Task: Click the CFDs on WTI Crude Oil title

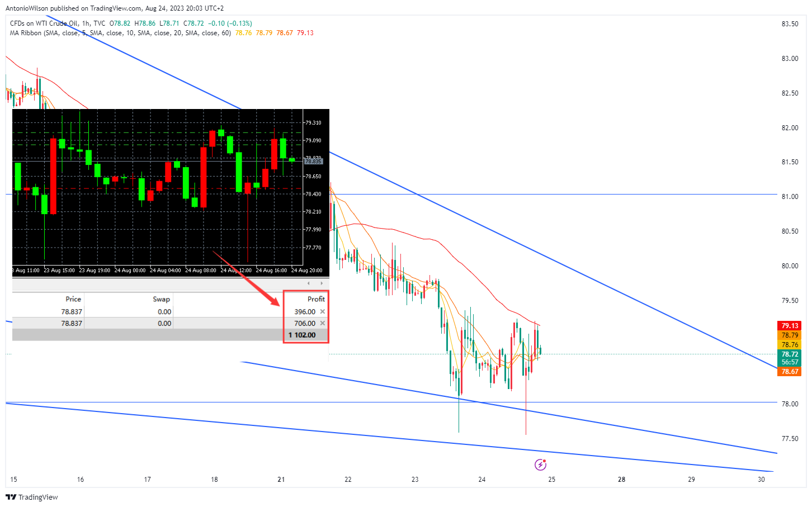Action: coord(44,23)
